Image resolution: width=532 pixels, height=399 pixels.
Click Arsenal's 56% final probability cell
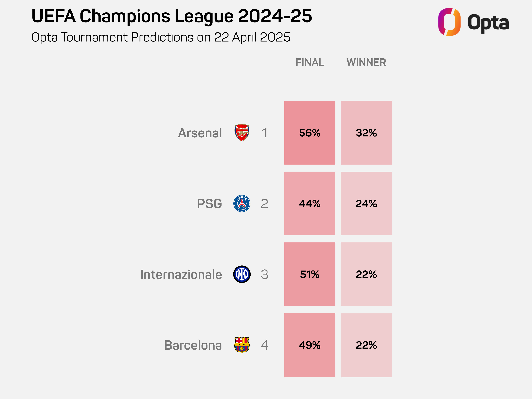309,133
